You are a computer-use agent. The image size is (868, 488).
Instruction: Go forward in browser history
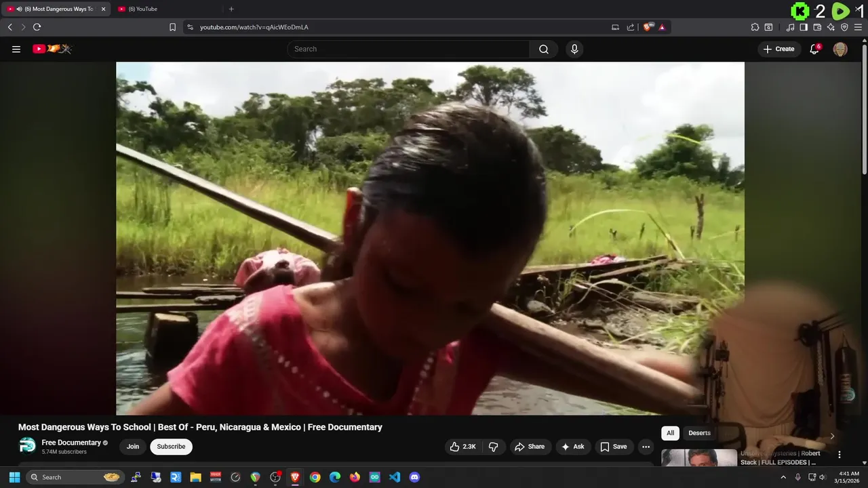(x=23, y=27)
